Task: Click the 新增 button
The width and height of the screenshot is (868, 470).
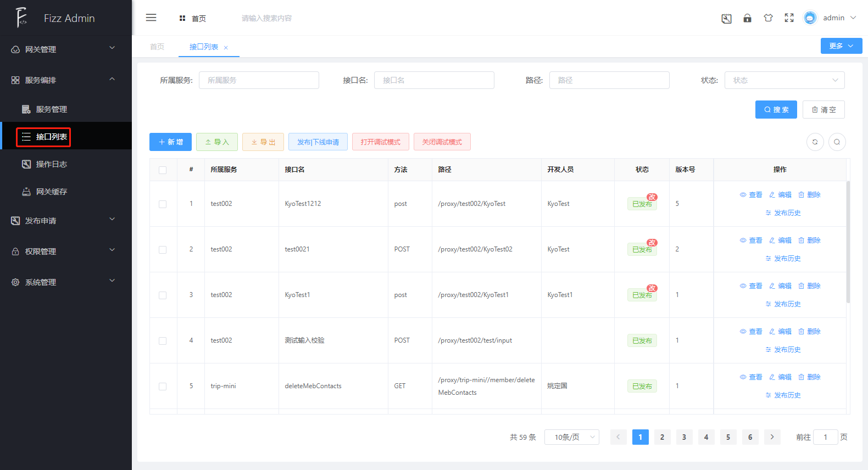Action: point(171,142)
